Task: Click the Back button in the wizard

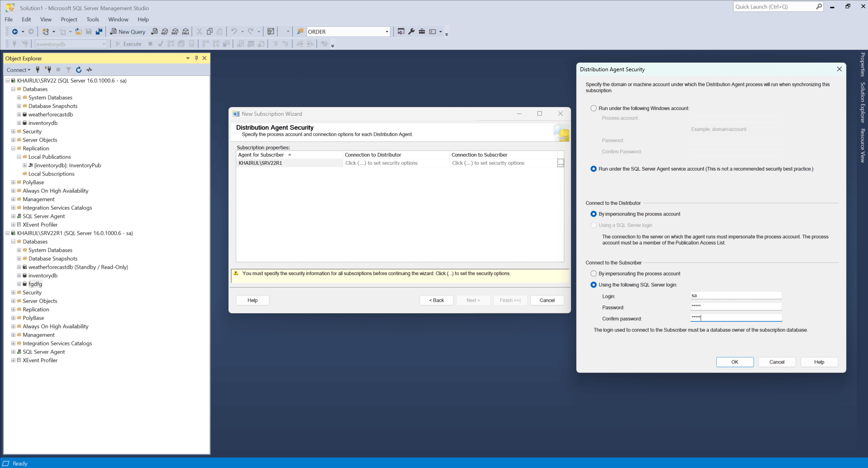Action: click(x=436, y=301)
